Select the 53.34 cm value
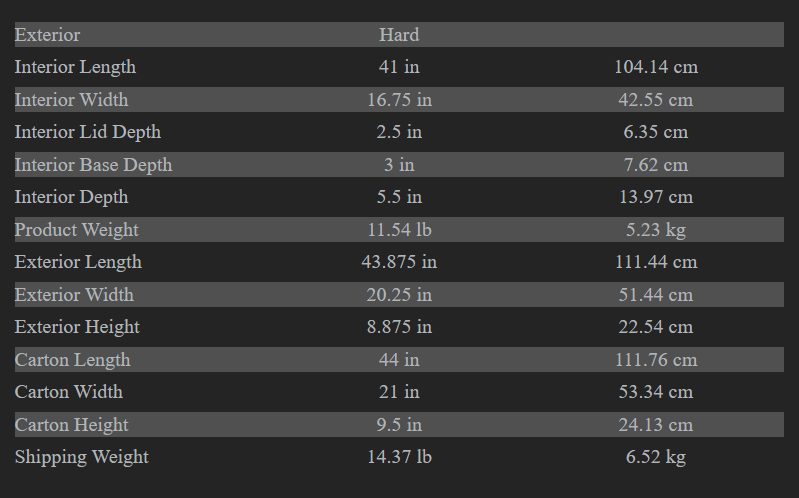The height and width of the screenshot is (498, 799). coord(656,392)
